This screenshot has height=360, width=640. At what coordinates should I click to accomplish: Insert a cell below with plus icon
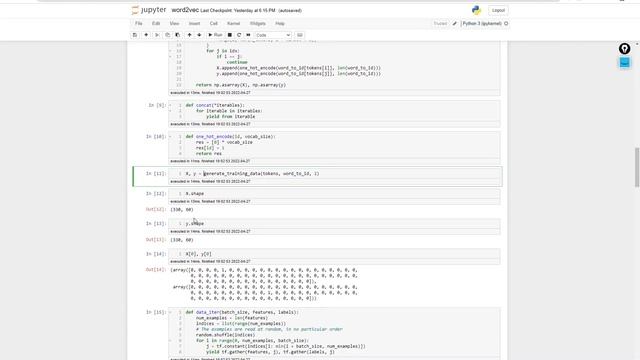(146, 35)
